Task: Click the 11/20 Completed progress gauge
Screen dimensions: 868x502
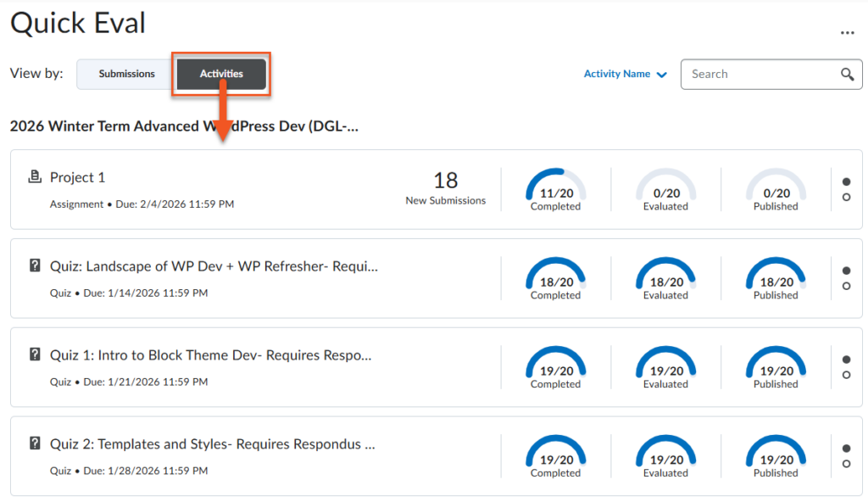Action: click(555, 188)
